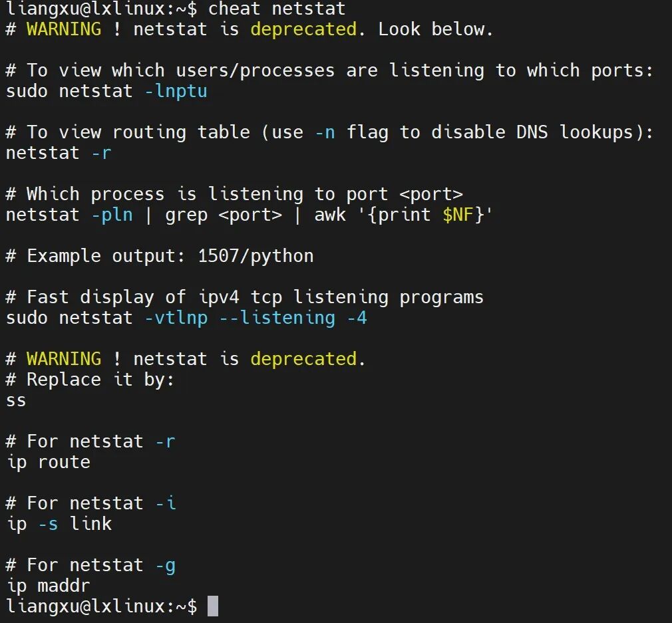Click the comment 'Fast display of ipv4 tcp listening programs'

(x=245, y=297)
